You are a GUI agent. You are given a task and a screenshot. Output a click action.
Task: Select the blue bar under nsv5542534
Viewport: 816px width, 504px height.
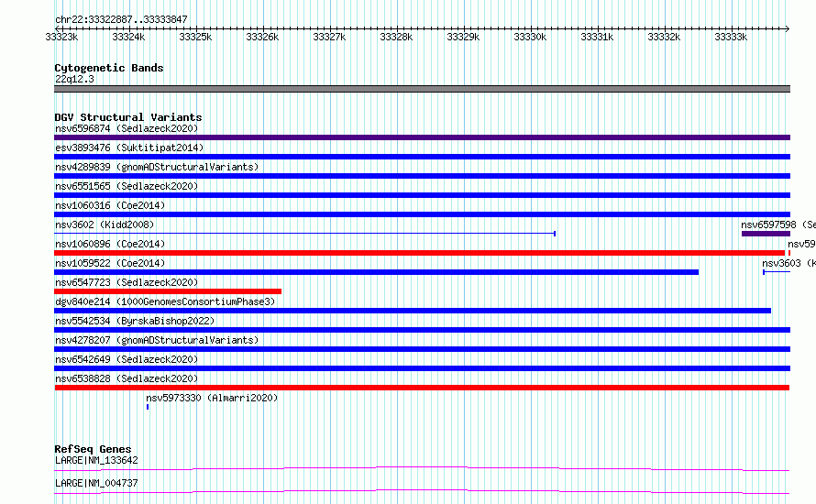[422, 330]
